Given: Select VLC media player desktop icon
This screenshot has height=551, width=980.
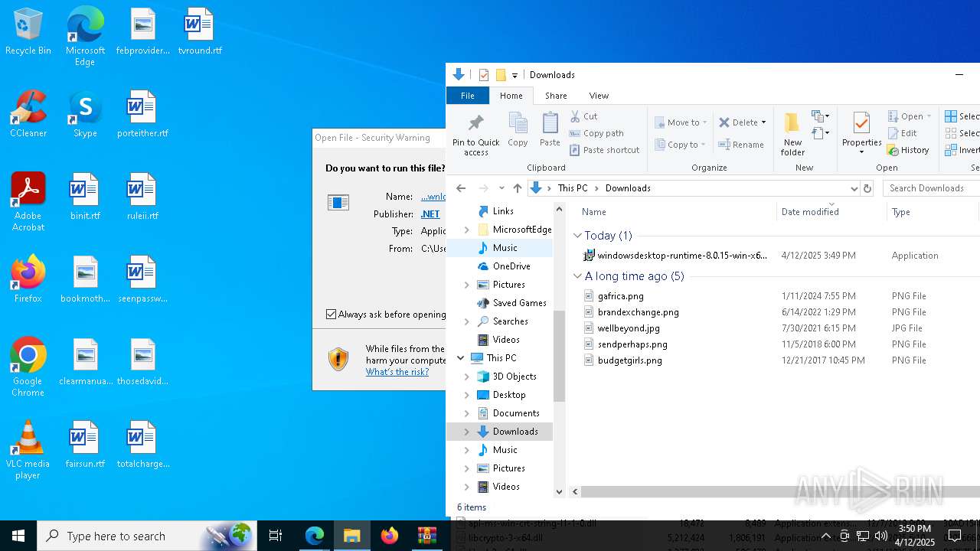Looking at the screenshot, I should 28,451.
